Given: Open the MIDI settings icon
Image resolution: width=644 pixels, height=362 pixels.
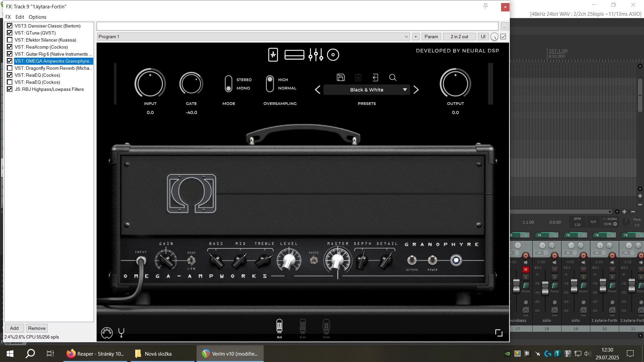Looking at the screenshot, I should pos(107,333).
